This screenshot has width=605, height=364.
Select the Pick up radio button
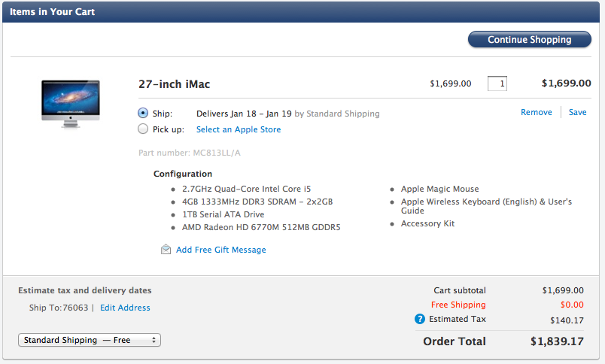point(143,129)
